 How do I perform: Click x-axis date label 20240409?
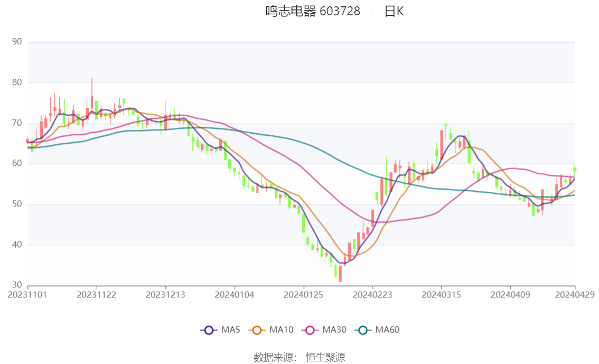(510, 295)
